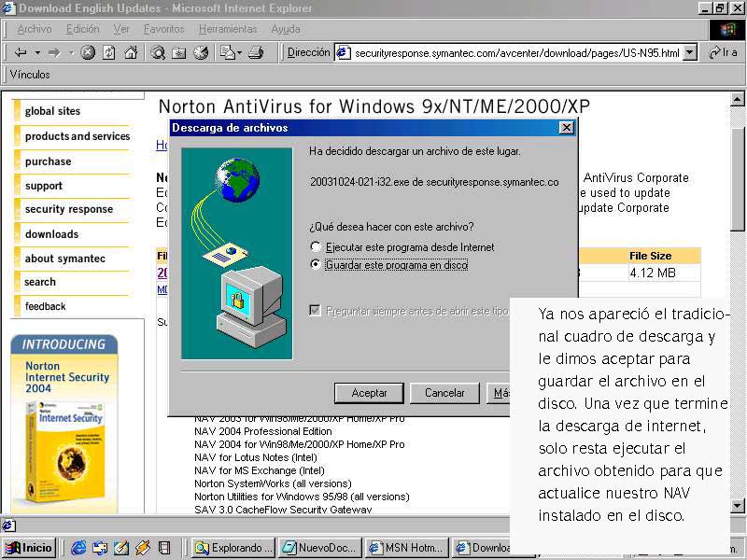Click the scrollbar down arrow

737,506
